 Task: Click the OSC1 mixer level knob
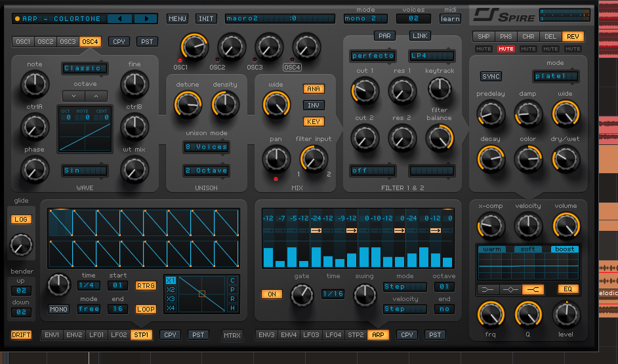coord(194,47)
